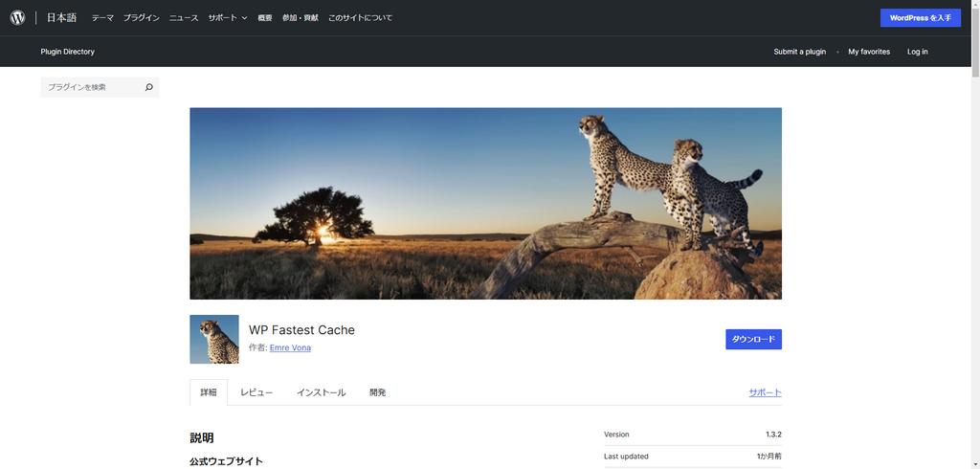Select the 詳細 tab

pos(209,392)
